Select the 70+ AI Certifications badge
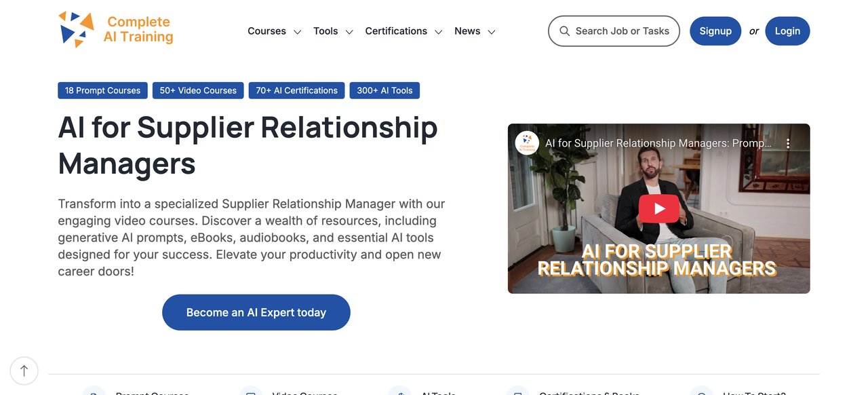The width and height of the screenshot is (868, 395). [296, 90]
